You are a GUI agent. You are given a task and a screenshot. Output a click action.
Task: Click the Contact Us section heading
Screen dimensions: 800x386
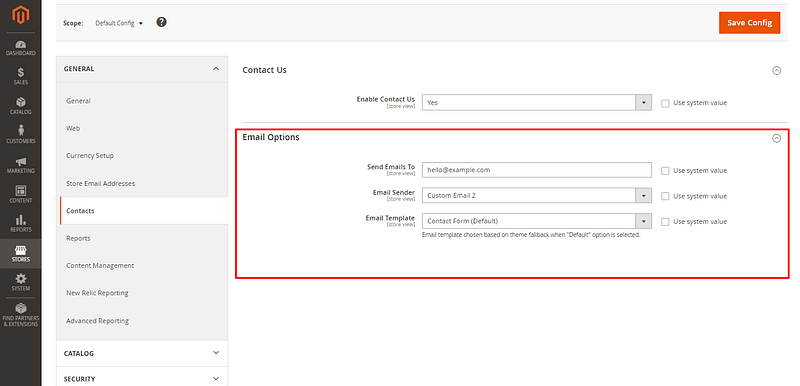click(264, 70)
